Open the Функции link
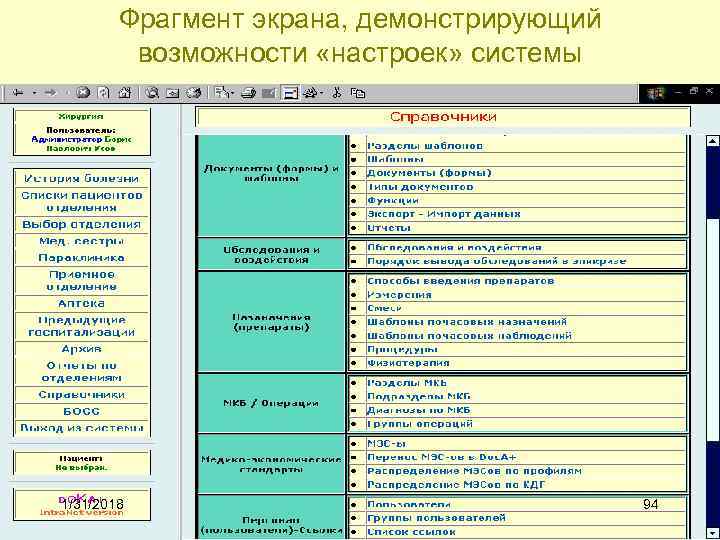This screenshot has width=720, height=540. [393, 200]
